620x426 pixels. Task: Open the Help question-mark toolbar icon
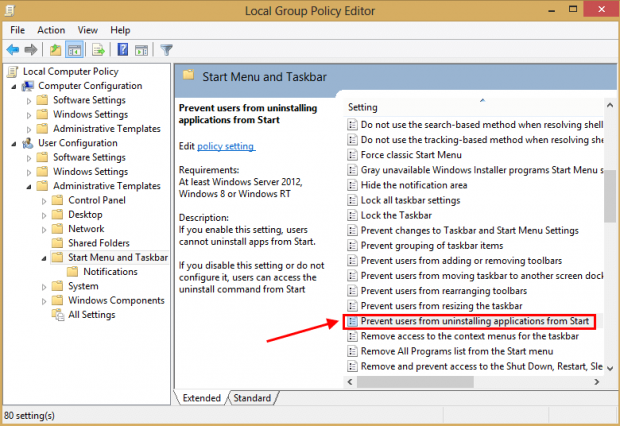coord(123,50)
